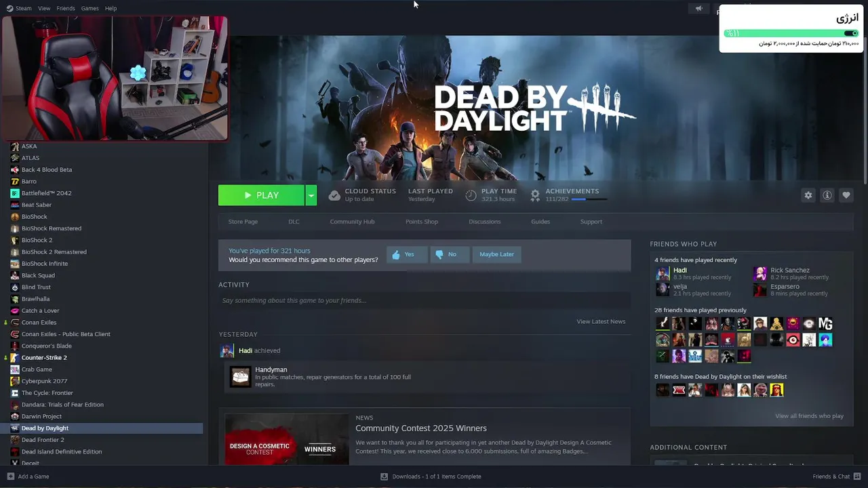Image resolution: width=868 pixels, height=488 pixels.
Task: Click MG avatar in previously played friends
Action: [825, 323]
